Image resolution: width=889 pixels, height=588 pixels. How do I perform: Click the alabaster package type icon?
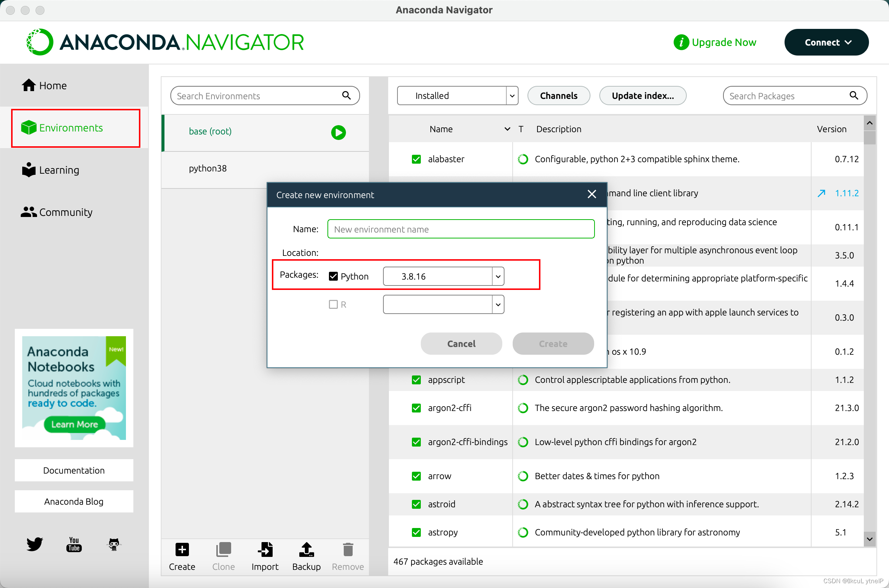point(523,159)
